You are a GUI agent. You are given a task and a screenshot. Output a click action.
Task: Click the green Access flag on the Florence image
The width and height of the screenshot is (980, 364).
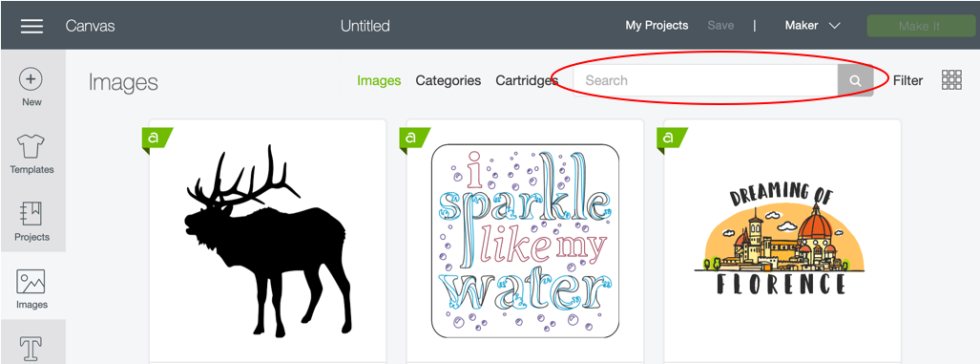670,139
